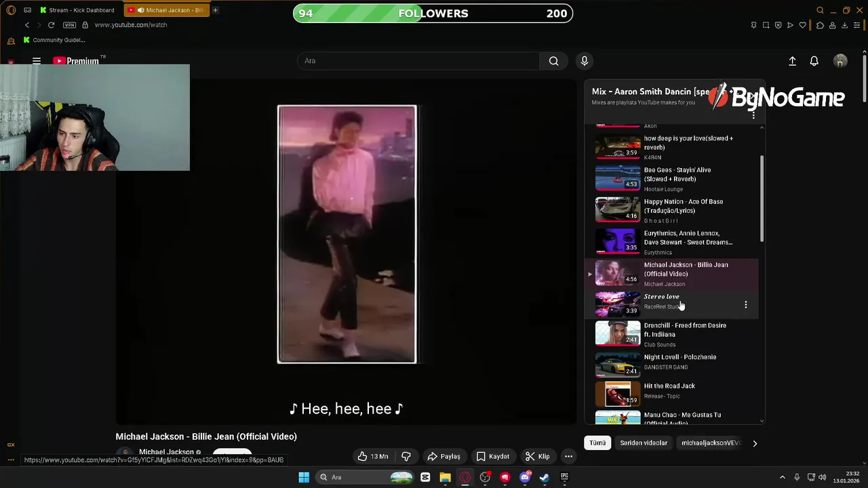Image resolution: width=868 pixels, height=488 pixels.
Task: Like the video (13 Mn)
Action: pos(374,456)
